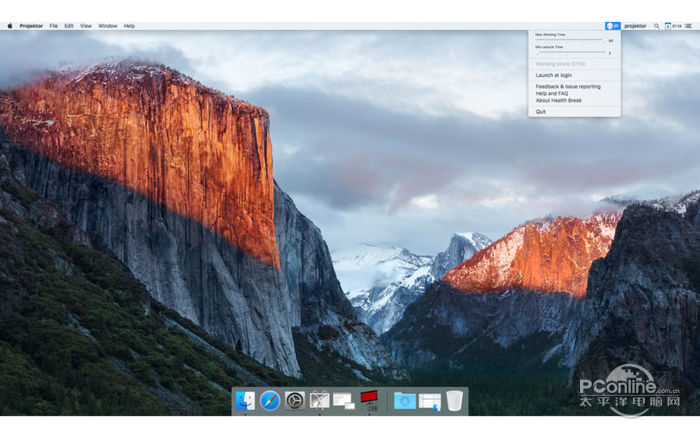
Task: Open Notification Center list icon
Action: (689, 26)
